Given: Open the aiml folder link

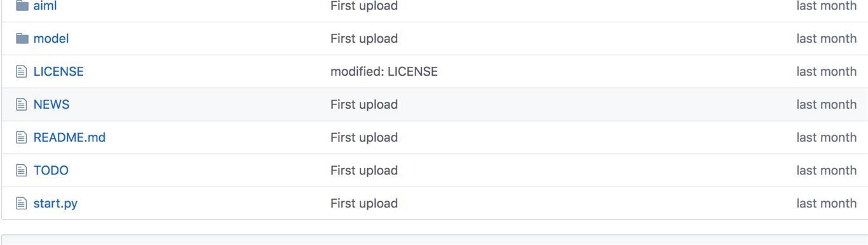Looking at the screenshot, I should 45,6.
